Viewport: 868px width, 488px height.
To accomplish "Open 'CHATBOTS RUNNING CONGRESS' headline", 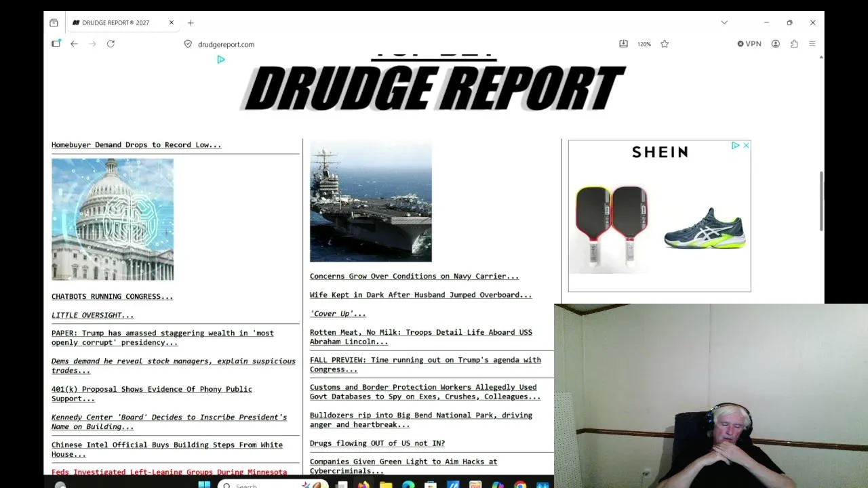I will (113, 296).
